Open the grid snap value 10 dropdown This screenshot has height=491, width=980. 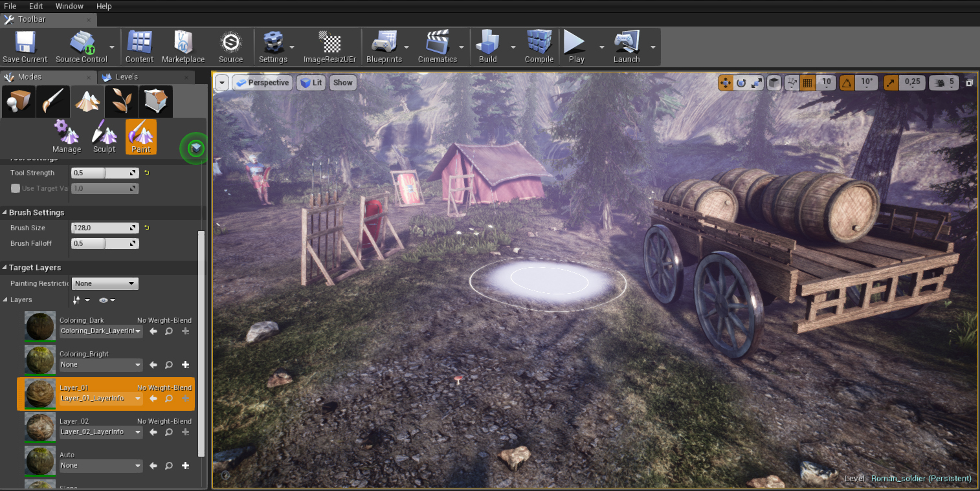pyautogui.click(x=825, y=83)
